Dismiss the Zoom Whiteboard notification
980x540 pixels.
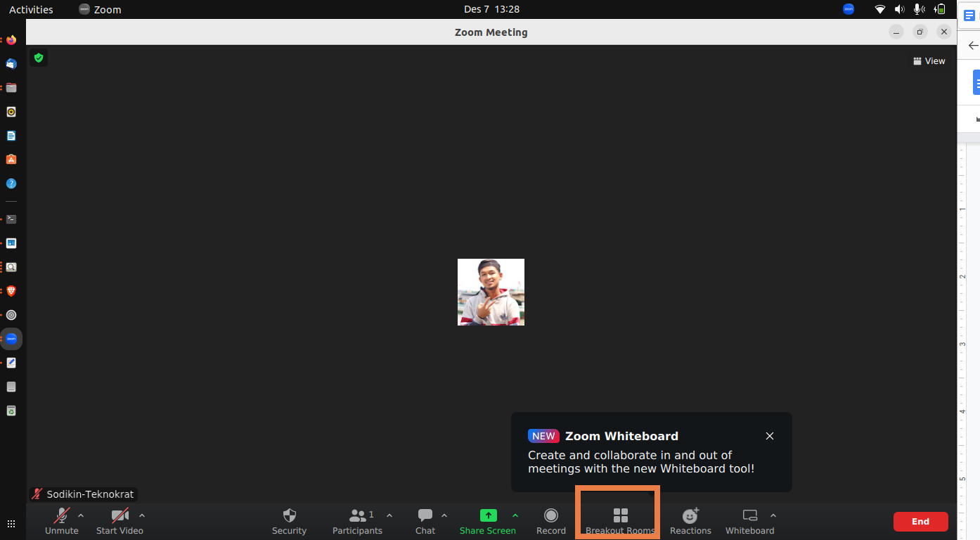click(770, 436)
